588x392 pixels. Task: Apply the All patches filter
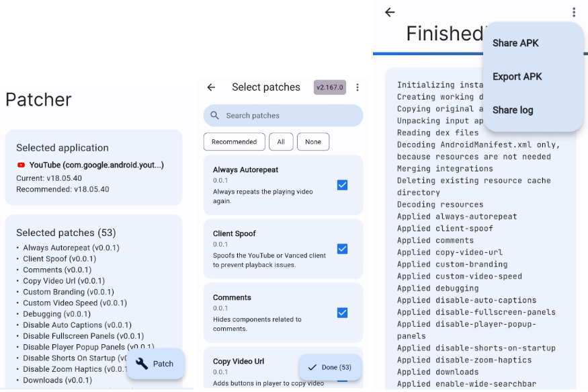281,142
